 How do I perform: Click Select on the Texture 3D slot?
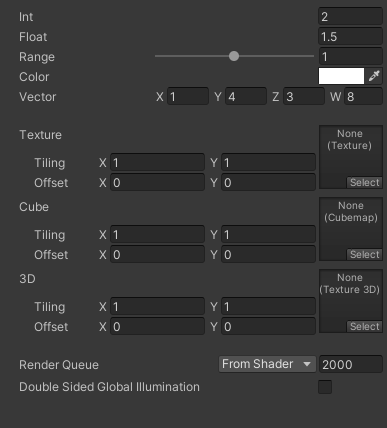pos(364,326)
